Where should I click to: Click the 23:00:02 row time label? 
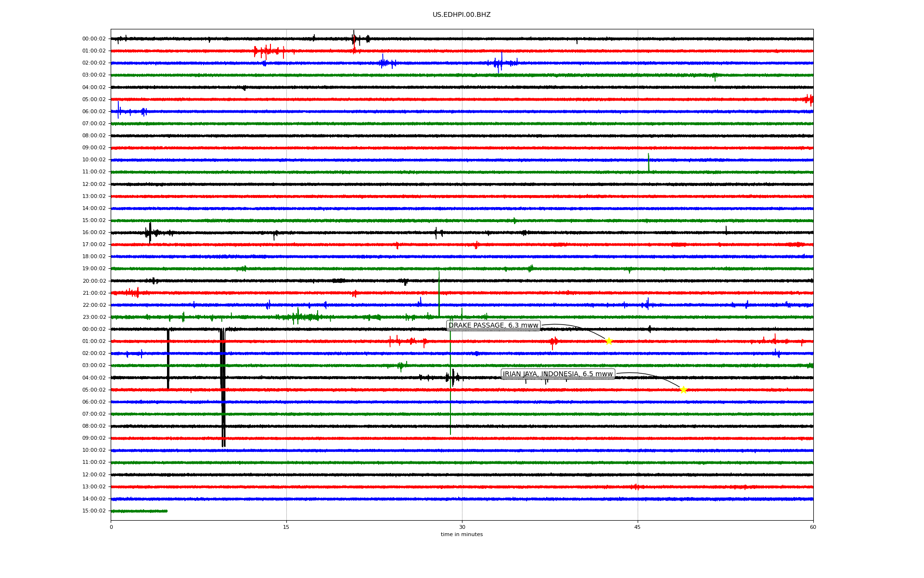pos(94,317)
